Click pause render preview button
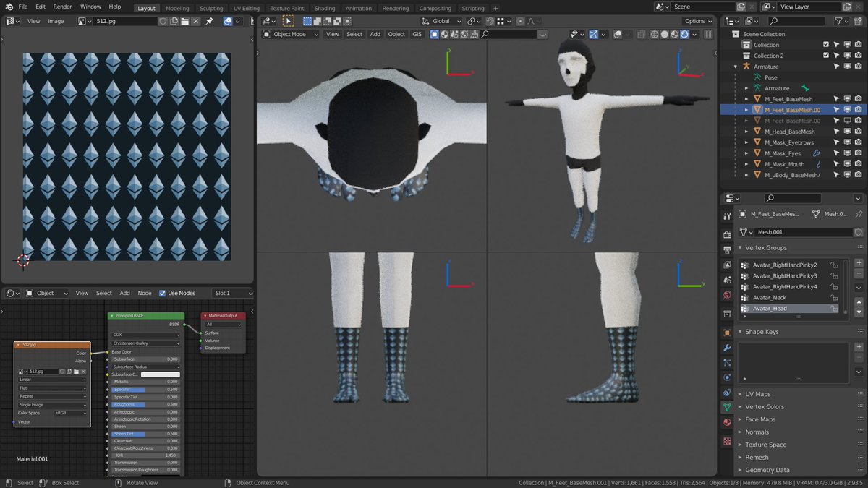The height and width of the screenshot is (488, 868). [x=708, y=34]
